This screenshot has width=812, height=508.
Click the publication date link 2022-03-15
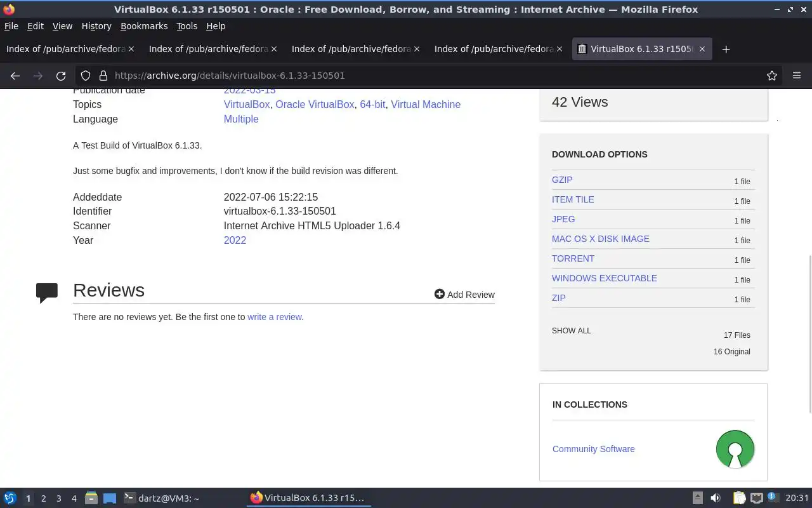click(x=250, y=90)
